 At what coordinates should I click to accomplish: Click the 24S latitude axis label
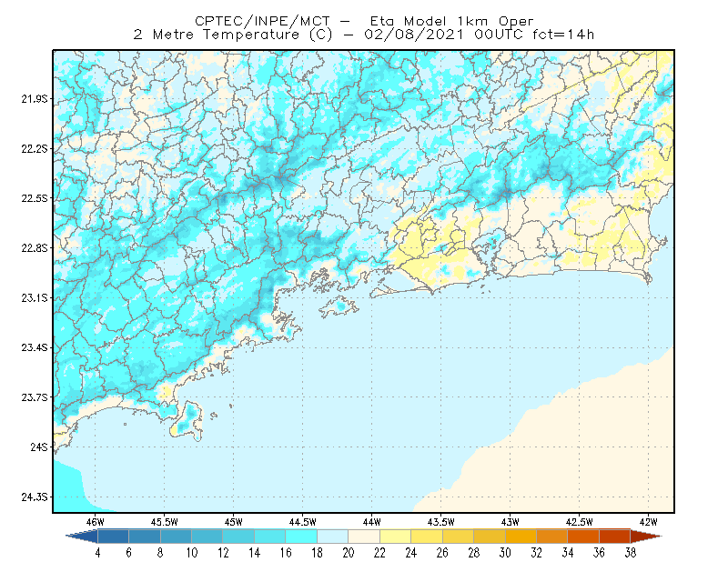(39, 447)
